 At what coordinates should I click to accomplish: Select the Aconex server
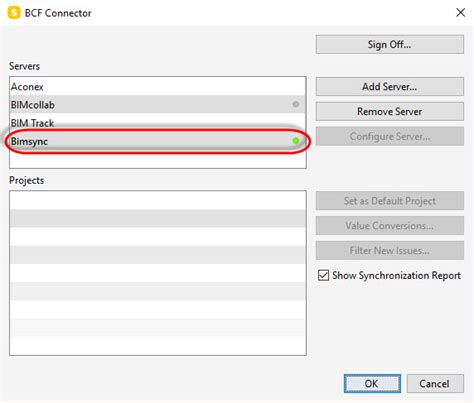[158, 87]
